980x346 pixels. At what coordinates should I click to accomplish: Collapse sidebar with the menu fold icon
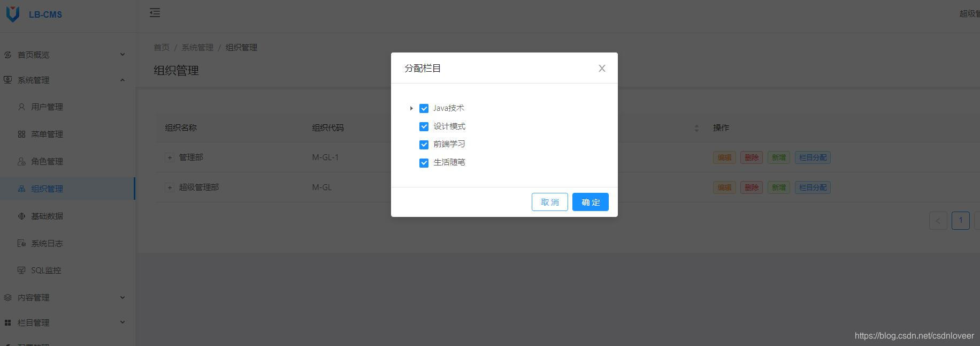[x=155, y=12]
